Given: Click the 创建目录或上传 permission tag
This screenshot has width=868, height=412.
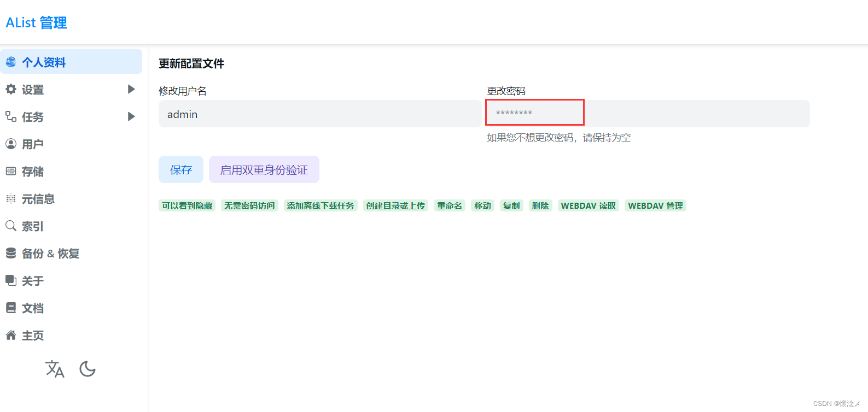Looking at the screenshot, I should pyautogui.click(x=395, y=205).
